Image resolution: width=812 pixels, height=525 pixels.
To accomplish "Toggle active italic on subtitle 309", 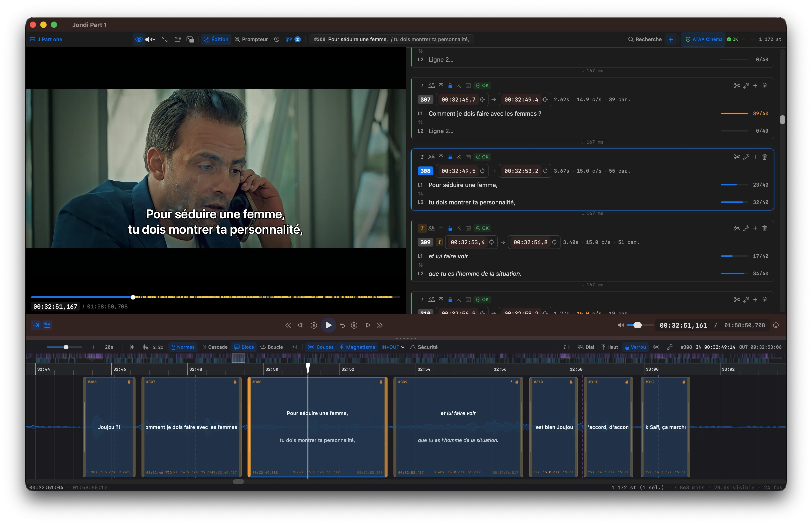I will 422,228.
